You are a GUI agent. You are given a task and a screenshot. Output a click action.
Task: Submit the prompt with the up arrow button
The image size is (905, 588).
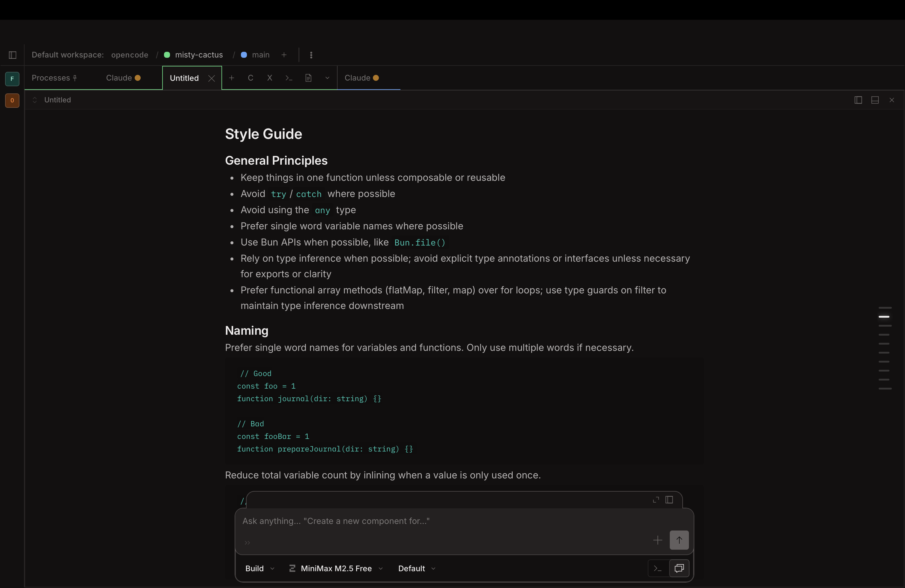tap(679, 540)
